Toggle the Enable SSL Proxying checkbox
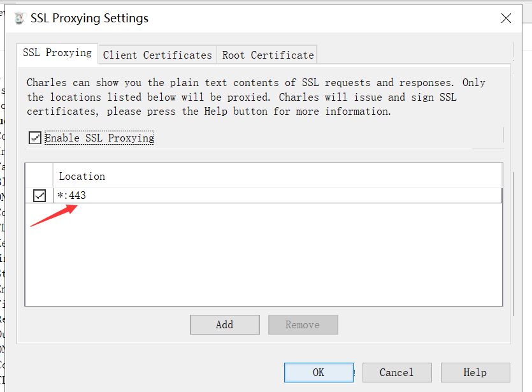Screen dimensions: 532x392 point(34,138)
